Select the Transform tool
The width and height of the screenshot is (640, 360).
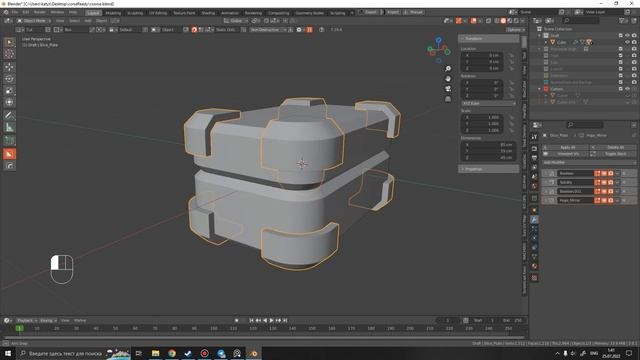9,102
